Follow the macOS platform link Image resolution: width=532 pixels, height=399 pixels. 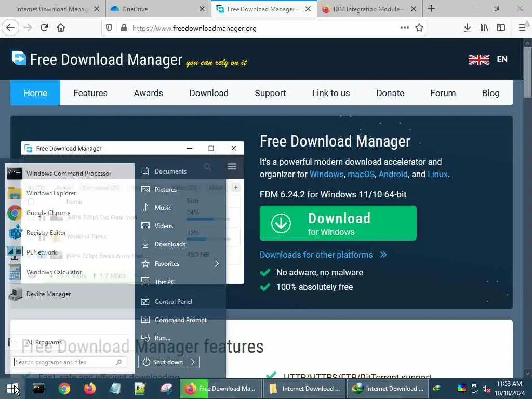[361, 175]
